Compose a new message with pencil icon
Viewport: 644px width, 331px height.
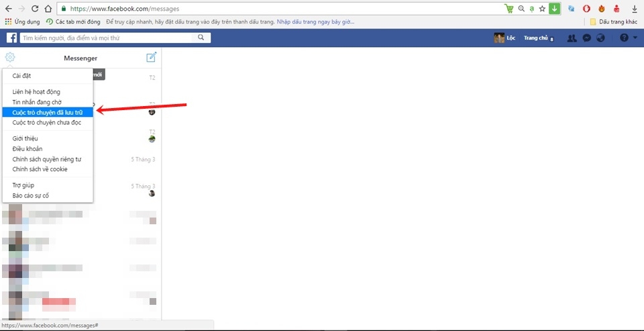coord(151,57)
